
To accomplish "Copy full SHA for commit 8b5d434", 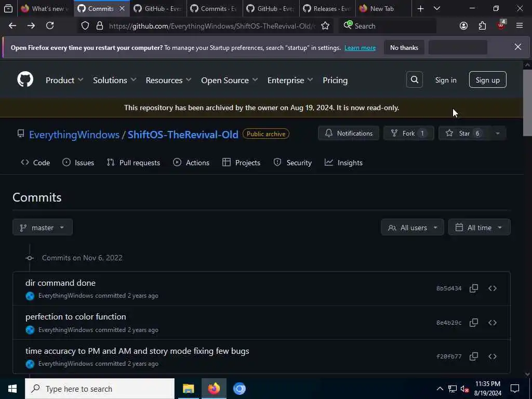I will [474, 288].
